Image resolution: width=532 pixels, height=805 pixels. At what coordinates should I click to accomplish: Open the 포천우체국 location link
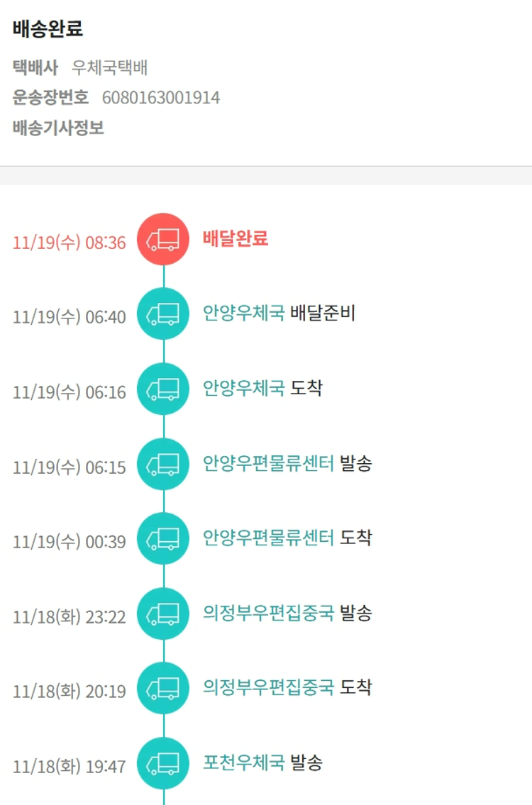(x=243, y=762)
